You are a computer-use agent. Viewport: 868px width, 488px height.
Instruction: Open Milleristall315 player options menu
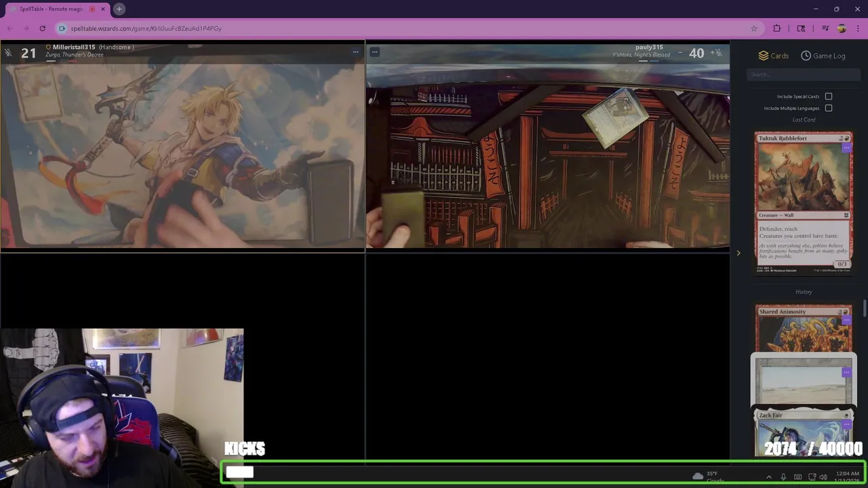point(355,52)
